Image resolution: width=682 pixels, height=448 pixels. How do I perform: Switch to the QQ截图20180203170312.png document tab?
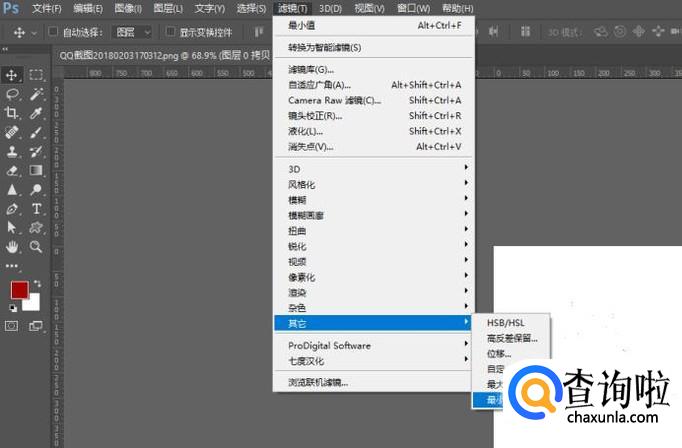pos(164,56)
